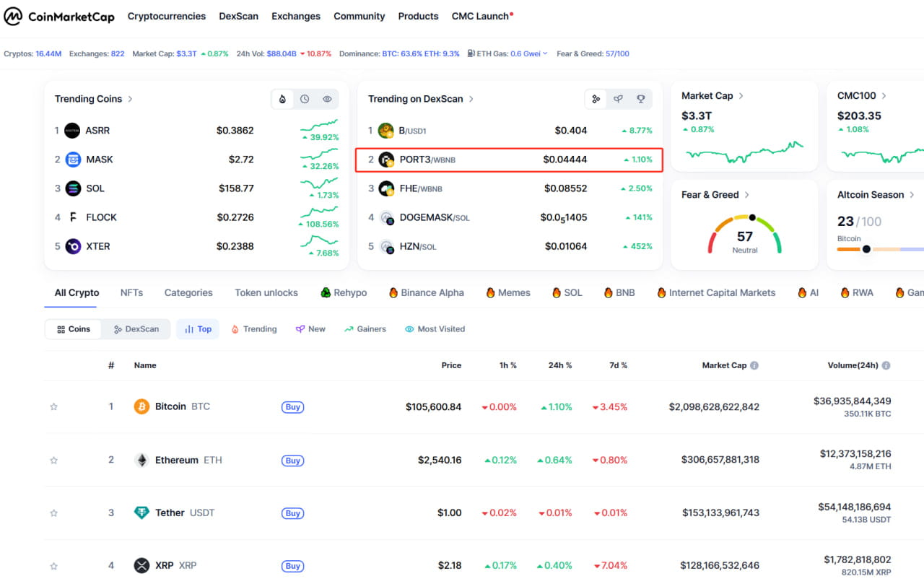Open the Community menu
Screen dimensions: 924x584
tap(359, 16)
